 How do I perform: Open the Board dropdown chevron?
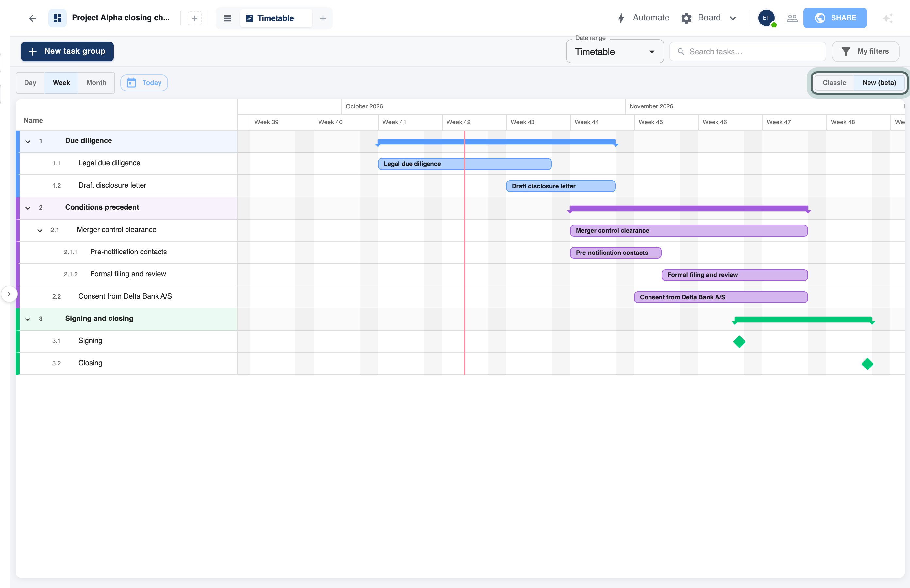click(733, 18)
